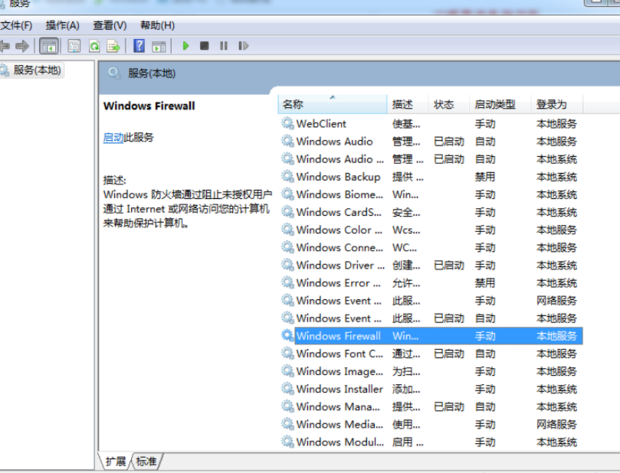The height and width of the screenshot is (473, 620).
Task: Switch to the 扩展 tab
Action: tap(115, 461)
